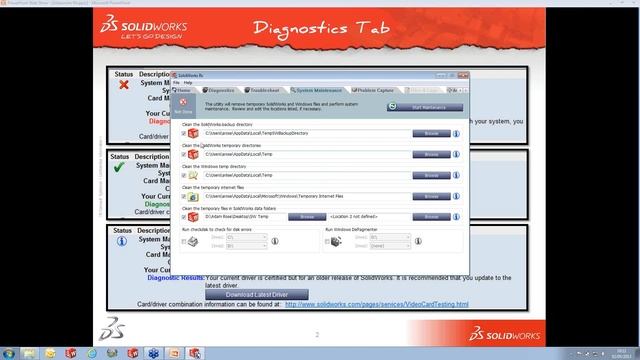
Task: Show info about Windows Defragmenter option
Action: tap(418, 241)
